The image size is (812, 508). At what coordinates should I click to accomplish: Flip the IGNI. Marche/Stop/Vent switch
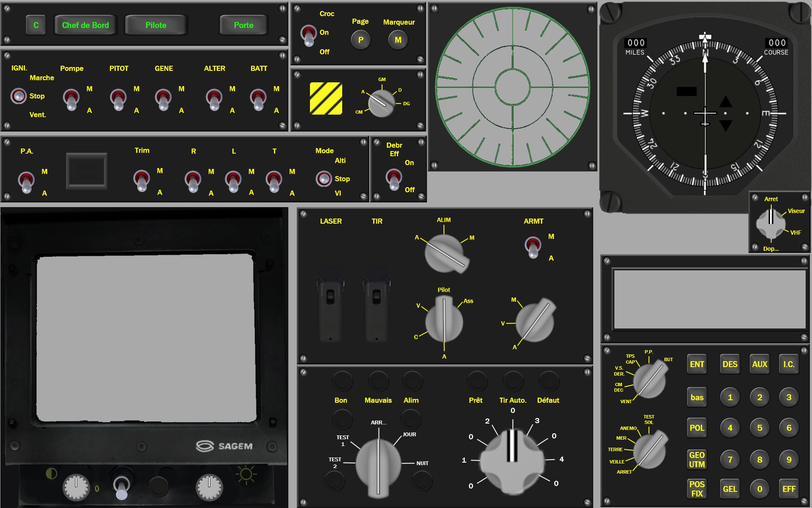click(x=18, y=96)
